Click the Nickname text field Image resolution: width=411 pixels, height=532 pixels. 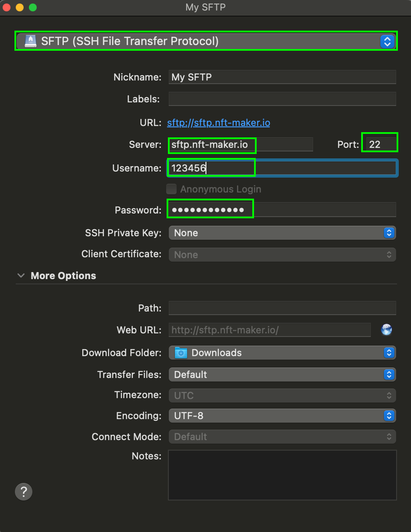tap(282, 77)
